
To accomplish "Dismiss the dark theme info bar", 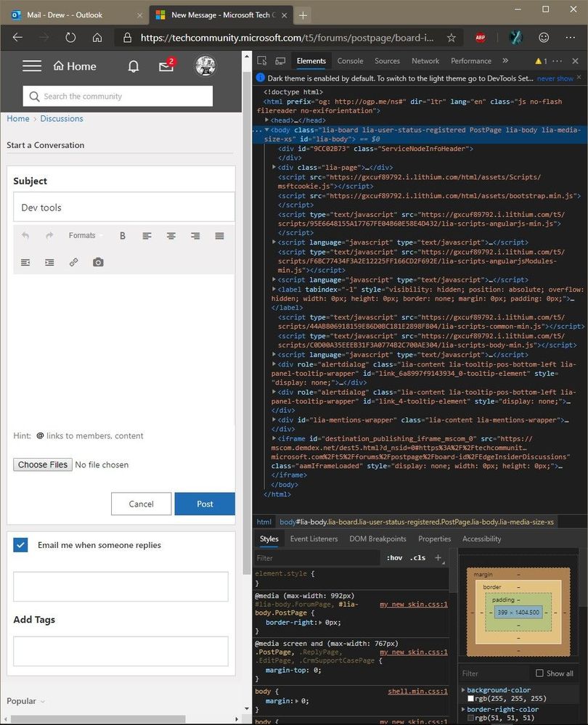I will click(x=579, y=77).
